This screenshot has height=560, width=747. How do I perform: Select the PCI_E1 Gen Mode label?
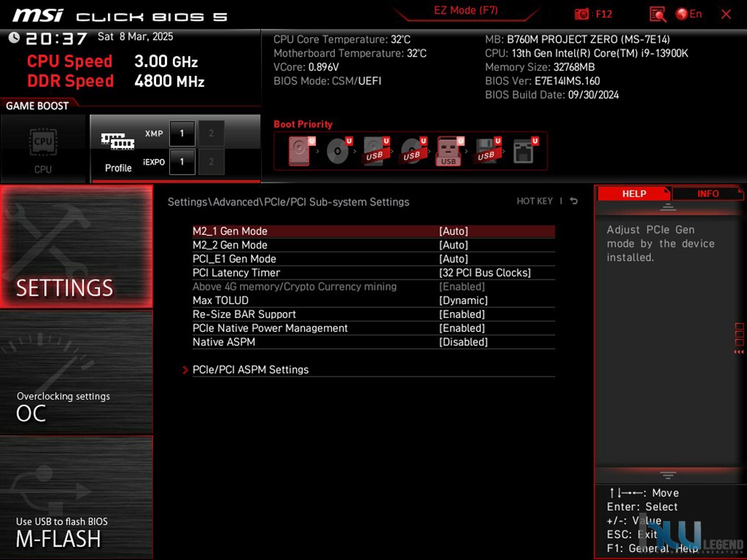pyautogui.click(x=234, y=258)
